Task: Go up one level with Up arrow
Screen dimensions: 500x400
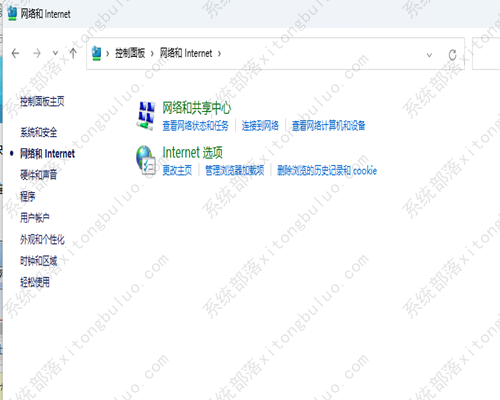Action: [x=73, y=53]
